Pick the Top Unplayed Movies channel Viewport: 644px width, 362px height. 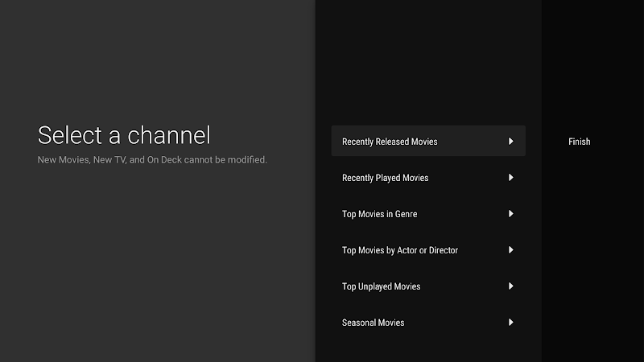(x=381, y=286)
